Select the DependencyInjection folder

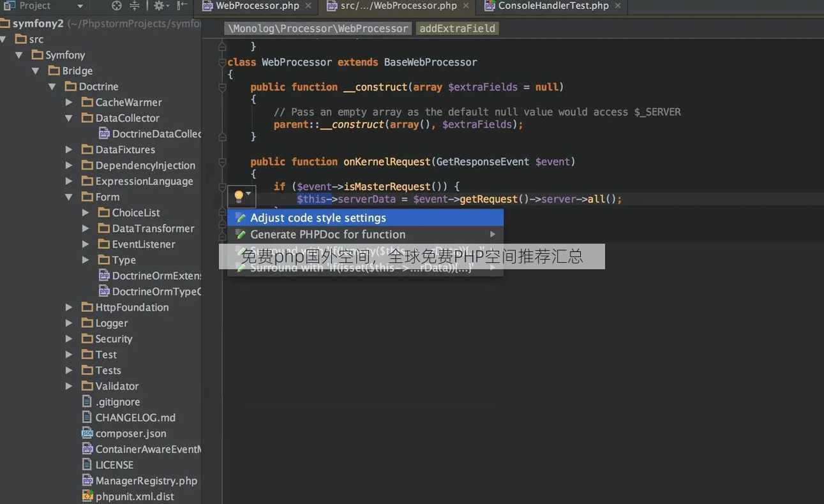point(146,165)
